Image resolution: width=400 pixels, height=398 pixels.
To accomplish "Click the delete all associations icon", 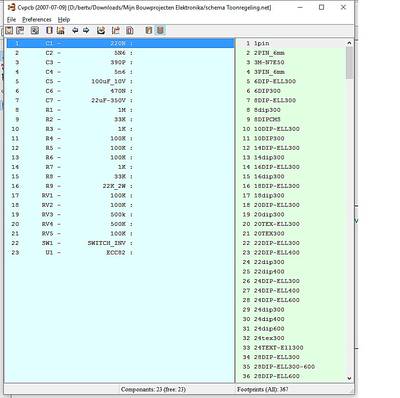I will (x=101, y=31).
